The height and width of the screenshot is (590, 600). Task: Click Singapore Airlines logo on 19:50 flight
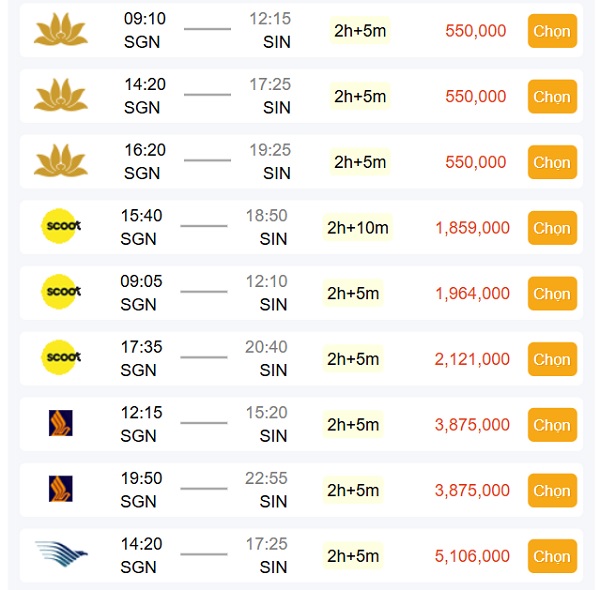pos(61,489)
